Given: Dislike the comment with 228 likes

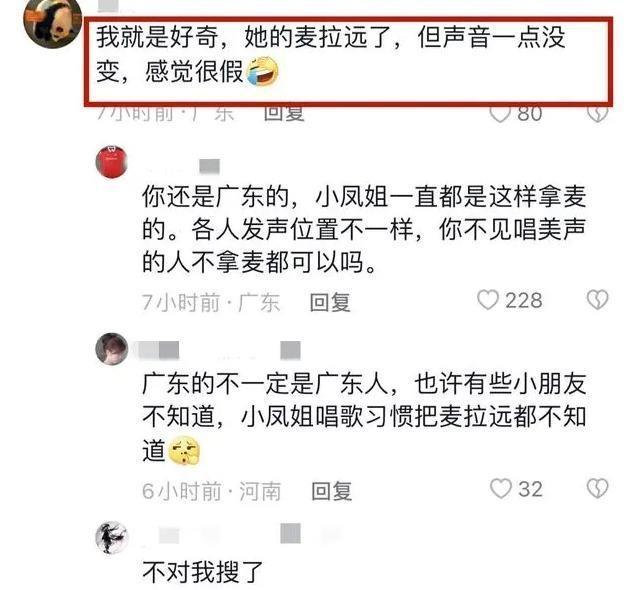Looking at the screenshot, I should point(597,300).
